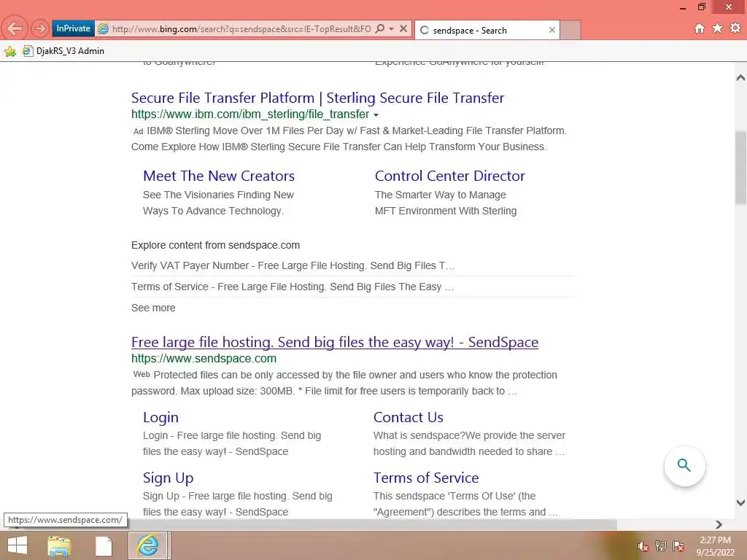Click the InPrivate indicator badge

73,28
